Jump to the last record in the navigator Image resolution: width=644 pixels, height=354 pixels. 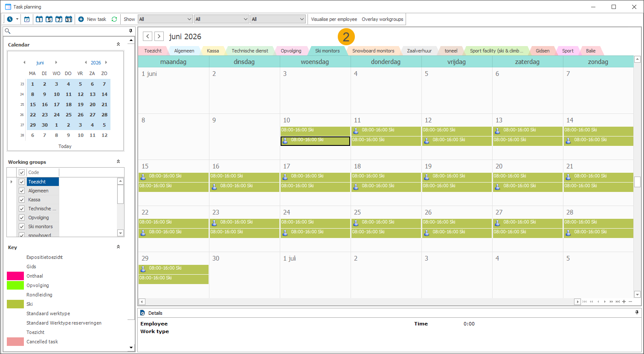618,302
